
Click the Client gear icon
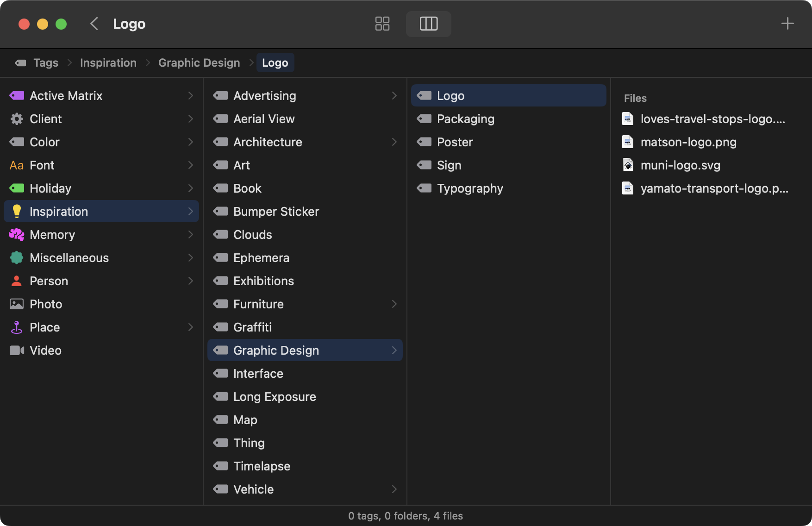point(17,119)
